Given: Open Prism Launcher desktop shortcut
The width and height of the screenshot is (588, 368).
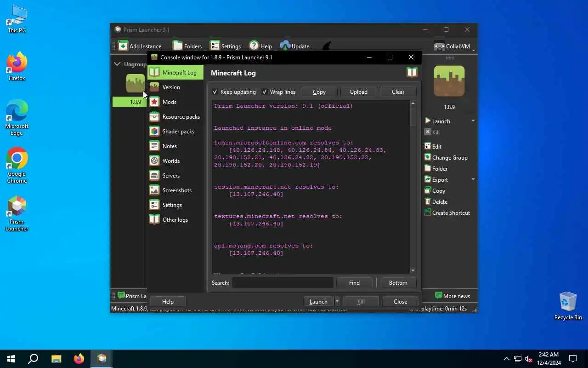Looking at the screenshot, I should tap(17, 213).
